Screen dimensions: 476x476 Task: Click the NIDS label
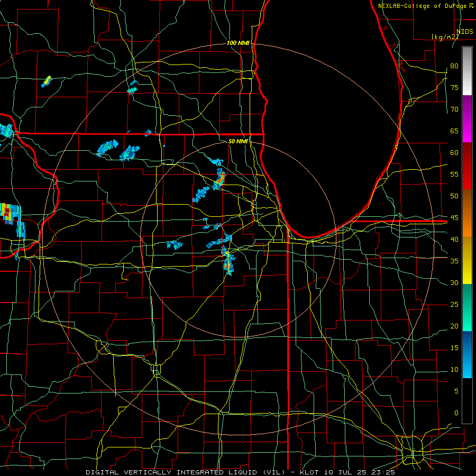[465, 32]
